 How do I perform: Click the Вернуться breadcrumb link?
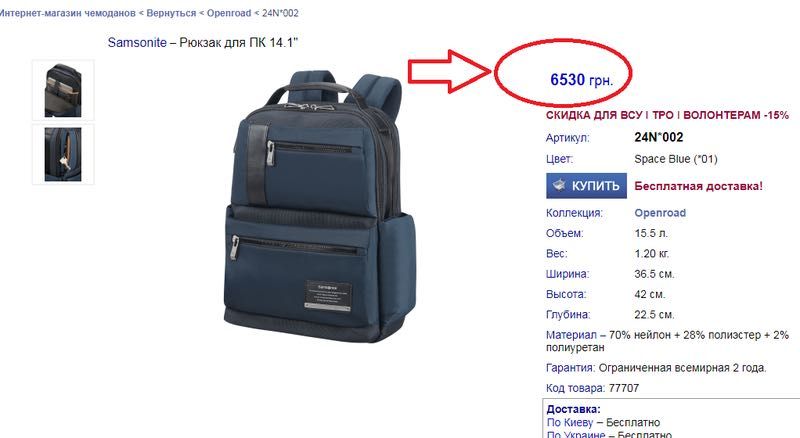pyautogui.click(x=171, y=13)
